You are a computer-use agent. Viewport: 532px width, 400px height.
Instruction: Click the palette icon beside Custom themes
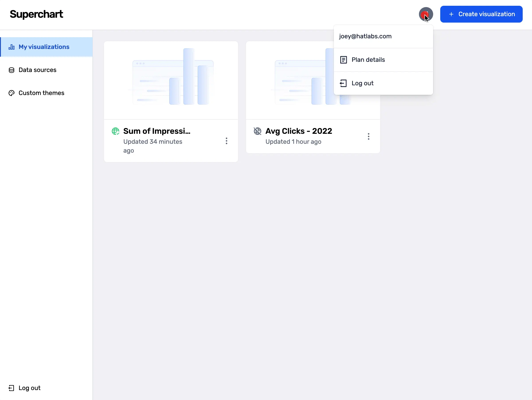tap(12, 93)
